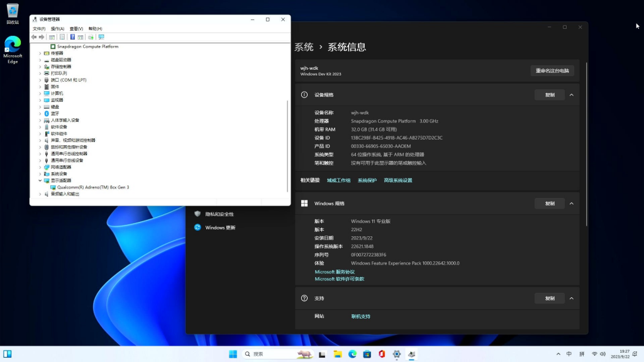The height and width of the screenshot is (362, 644).
Task: Click the Forward arrow in Device Manager toolbar
Action: (42, 37)
